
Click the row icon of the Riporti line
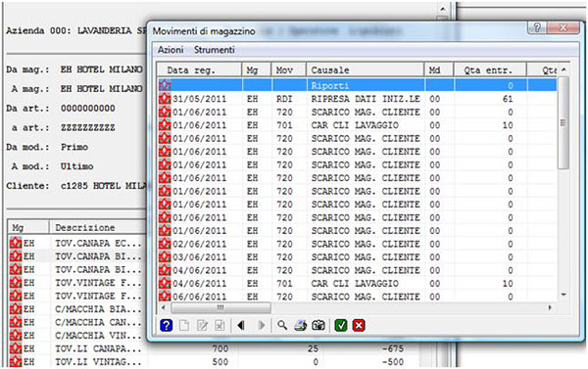tap(165, 85)
